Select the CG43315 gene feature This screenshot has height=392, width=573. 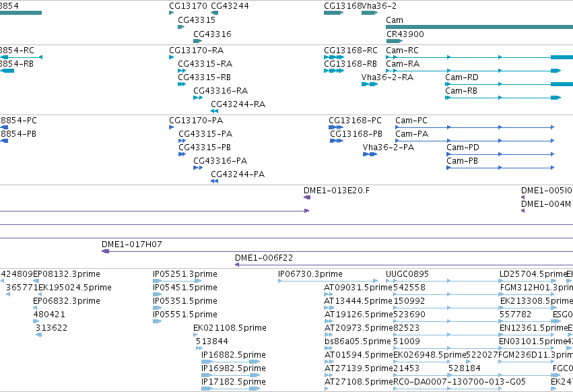click(181, 27)
